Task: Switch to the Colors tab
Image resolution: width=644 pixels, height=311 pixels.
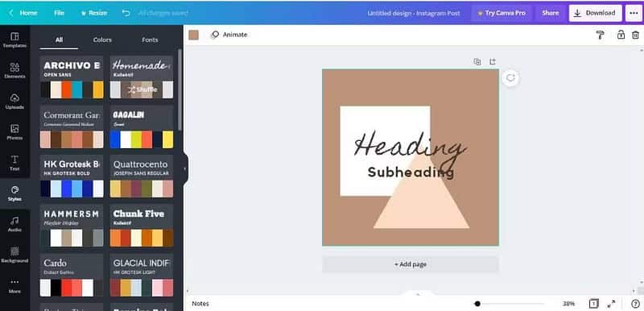Action: (x=102, y=39)
